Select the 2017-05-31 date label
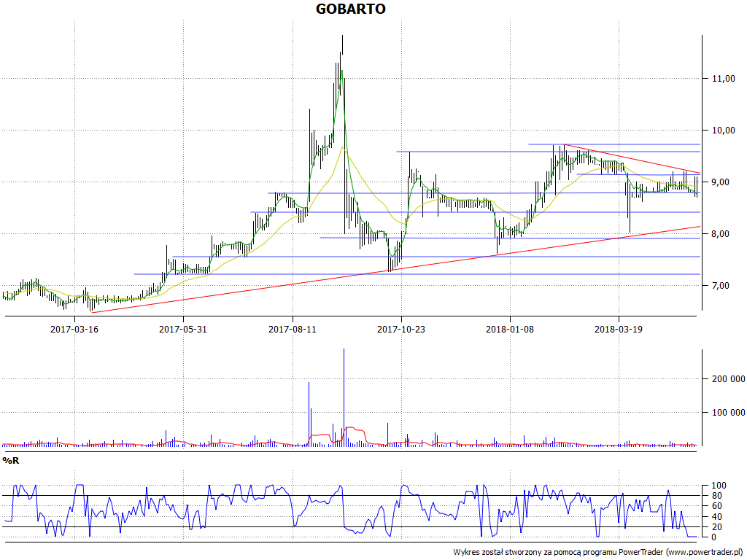Screen dimensions: 747x560 click(183, 329)
